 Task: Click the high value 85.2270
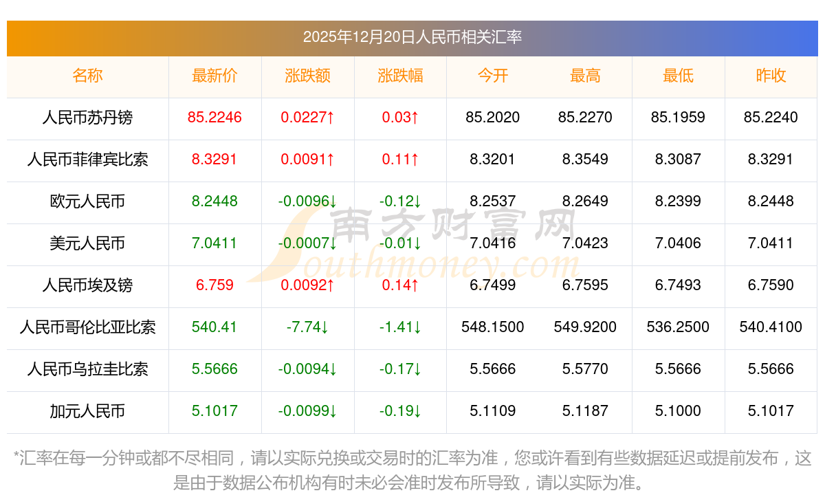pyautogui.click(x=586, y=118)
